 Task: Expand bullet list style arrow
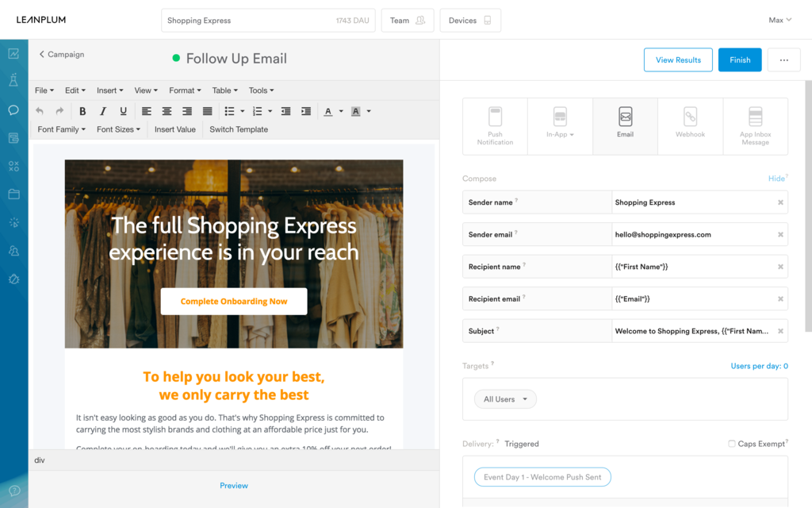[x=243, y=111]
